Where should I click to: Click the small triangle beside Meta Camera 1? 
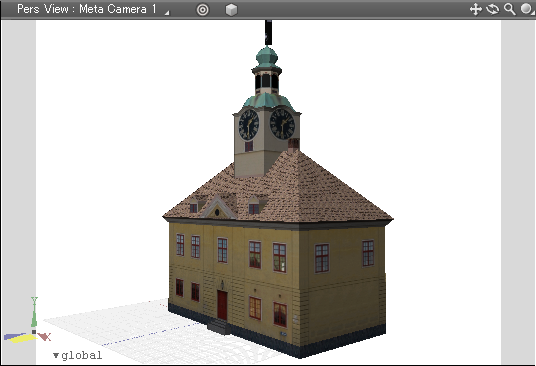167,13
